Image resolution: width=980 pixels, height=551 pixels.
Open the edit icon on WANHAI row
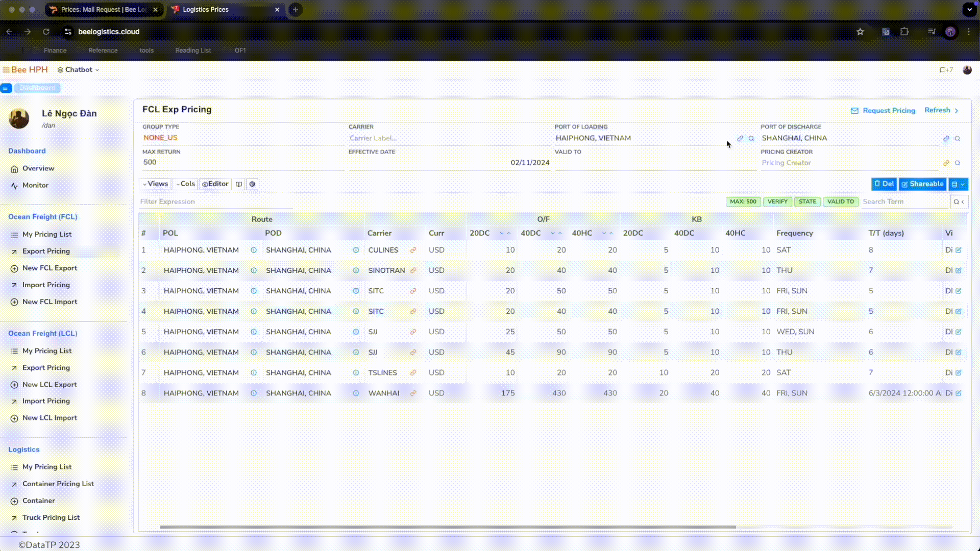coord(959,393)
